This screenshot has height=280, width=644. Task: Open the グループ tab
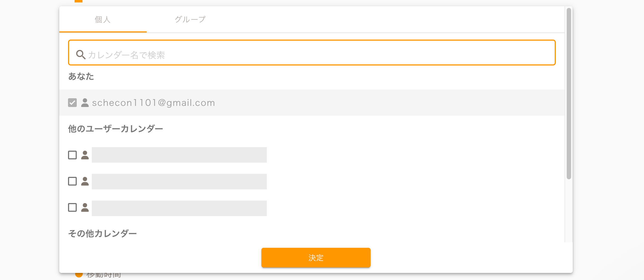(190, 20)
